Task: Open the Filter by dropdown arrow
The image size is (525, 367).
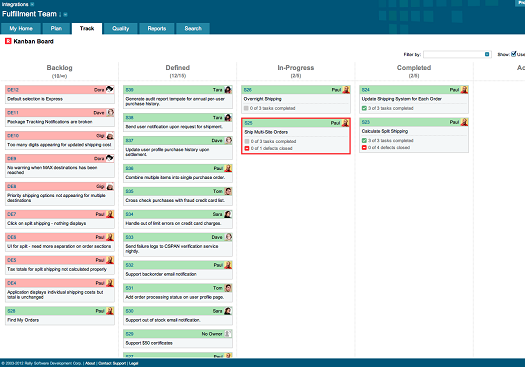Action: [x=487, y=54]
